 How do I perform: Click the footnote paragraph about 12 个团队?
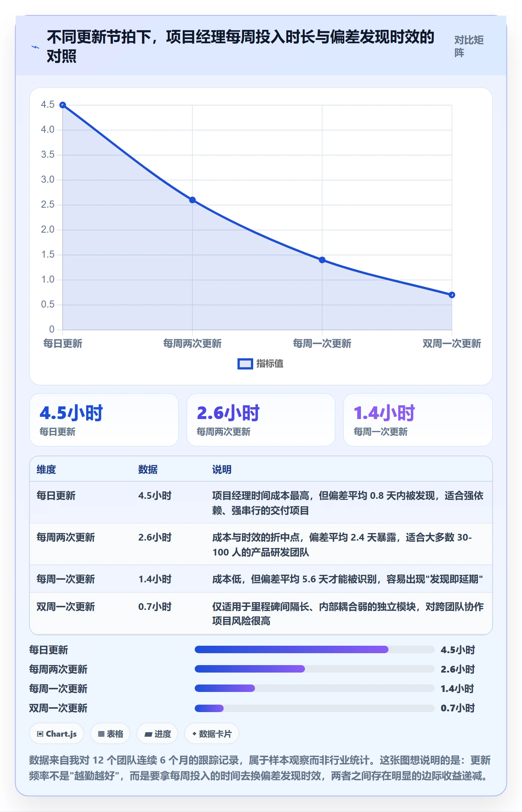[x=260, y=768]
